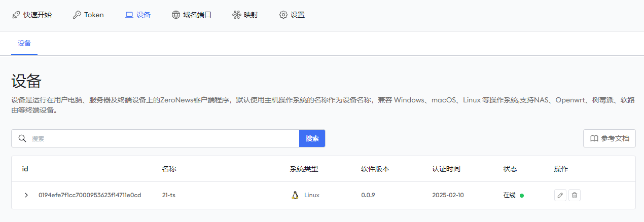Switch to the 映射 page
The width and height of the screenshot is (644, 222).
245,15
